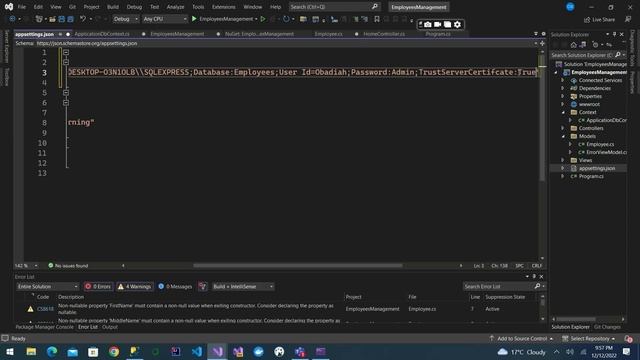Collapse the Models folder
The width and height of the screenshot is (640, 360).
[x=563, y=136]
